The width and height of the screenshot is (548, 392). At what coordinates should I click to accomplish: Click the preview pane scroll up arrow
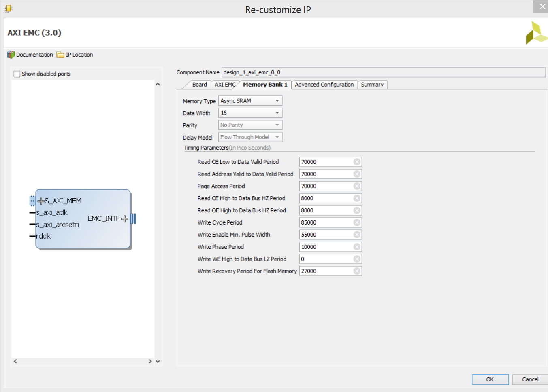(158, 84)
